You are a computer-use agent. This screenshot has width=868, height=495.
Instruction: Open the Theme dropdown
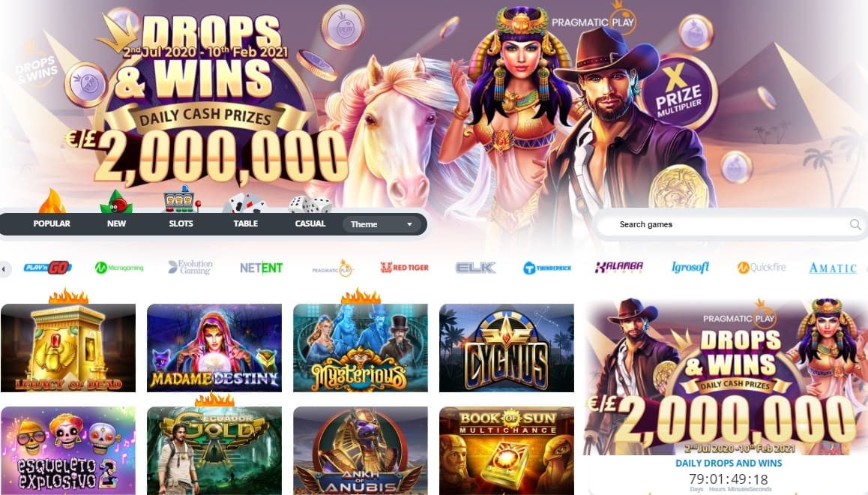click(382, 224)
